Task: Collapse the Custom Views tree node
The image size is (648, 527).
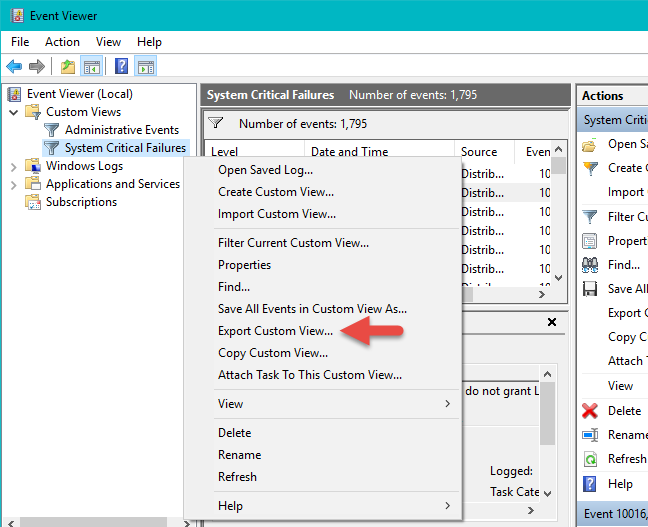Action: coord(14,112)
